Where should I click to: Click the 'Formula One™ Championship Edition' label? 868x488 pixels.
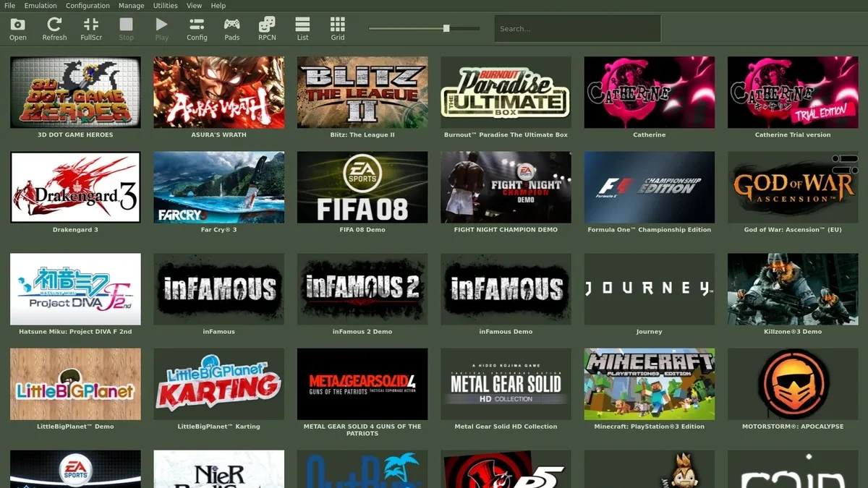point(650,230)
